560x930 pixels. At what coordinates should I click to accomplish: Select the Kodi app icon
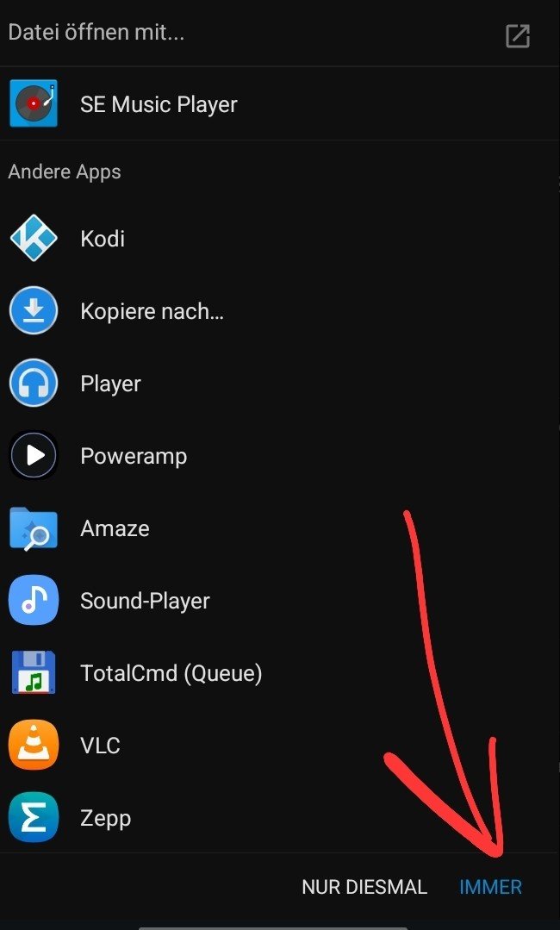click(34, 238)
